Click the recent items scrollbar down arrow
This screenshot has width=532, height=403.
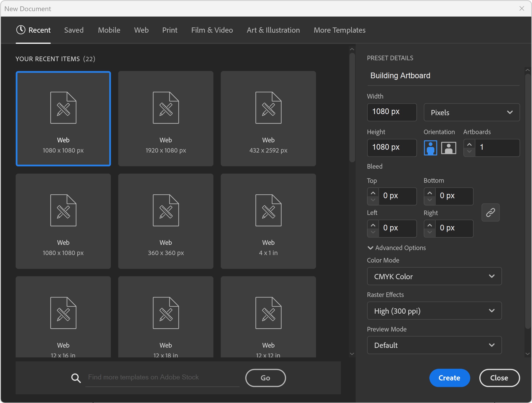(x=352, y=354)
